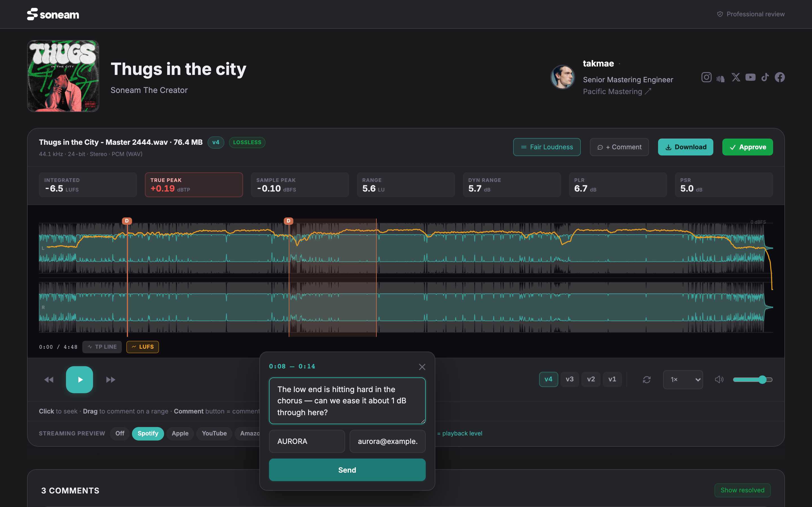Image resolution: width=812 pixels, height=507 pixels.
Task: Open the YouTube social icon
Action: [750, 77]
